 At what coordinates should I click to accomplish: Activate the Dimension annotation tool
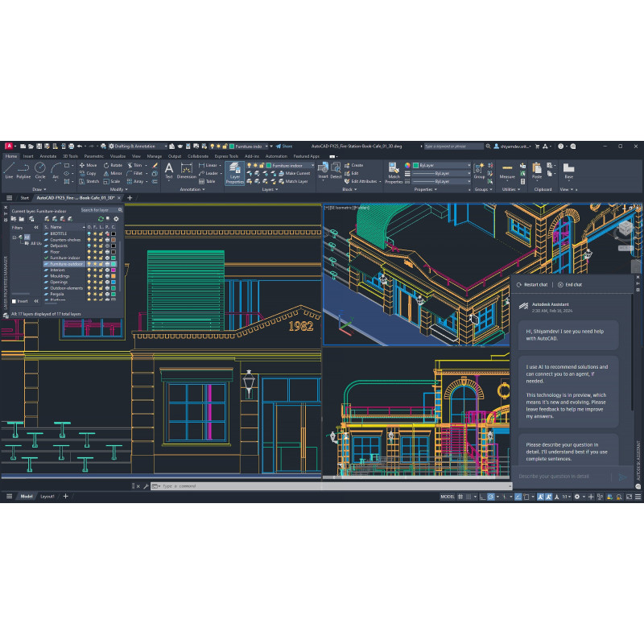pyautogui.click(x=186, y=171)
